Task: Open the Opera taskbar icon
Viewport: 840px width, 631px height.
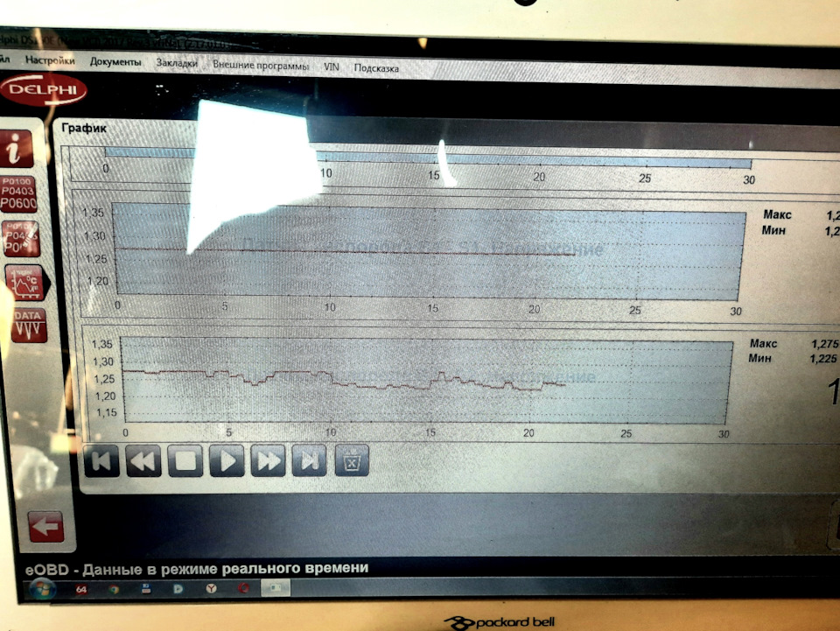Action: pyautogui.click(x=244, y=588)
